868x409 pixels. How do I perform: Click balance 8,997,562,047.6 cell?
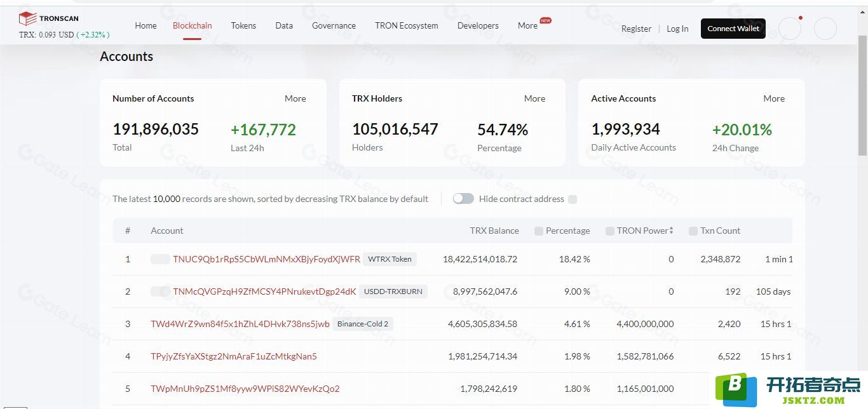(485, 292)
